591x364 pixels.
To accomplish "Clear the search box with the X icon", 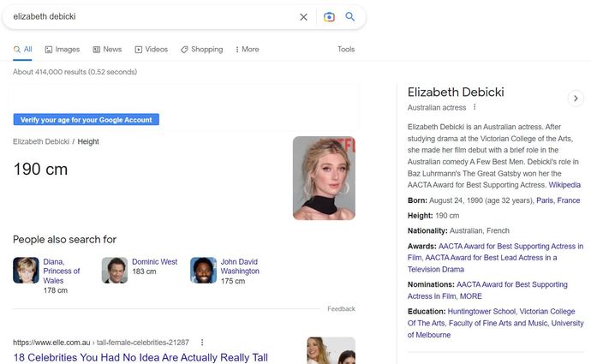I will (303, 17).
